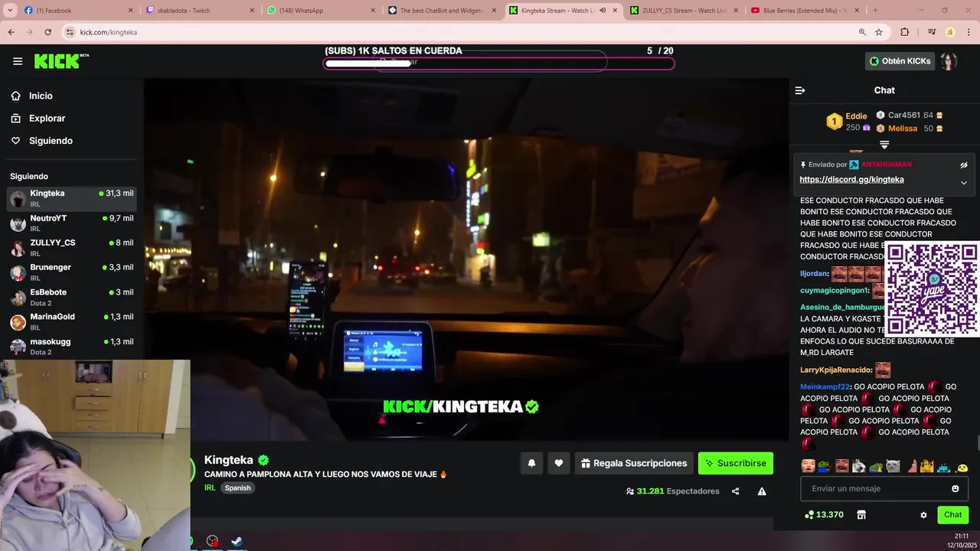This screenshot has width=980, height=551.
Task: Select MarinaGold in followed channels
Action: click(x=72, y=322)
